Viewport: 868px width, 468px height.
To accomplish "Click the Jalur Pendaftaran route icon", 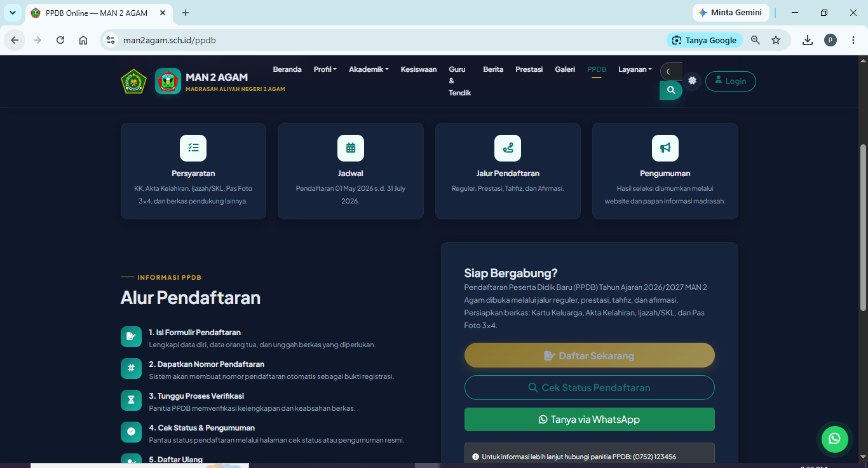I will point(508,148).
